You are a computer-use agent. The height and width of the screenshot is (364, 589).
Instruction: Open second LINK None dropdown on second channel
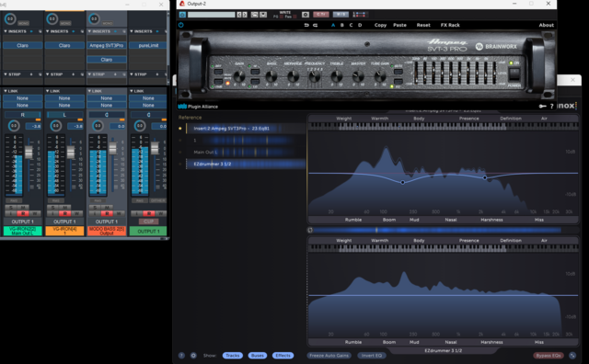pyautogui.click(x=64, y=105)
